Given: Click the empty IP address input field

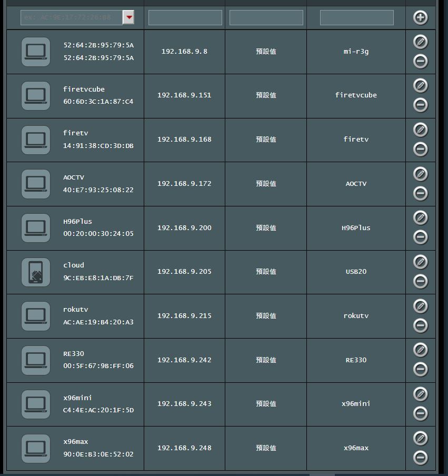Looking at the screenshot, I should [x=185, y=17].
